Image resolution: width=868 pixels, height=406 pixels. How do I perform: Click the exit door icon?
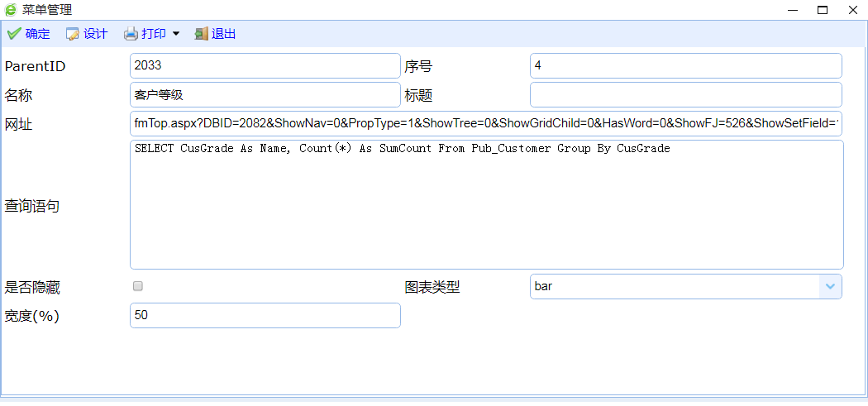tap(201, 34)
